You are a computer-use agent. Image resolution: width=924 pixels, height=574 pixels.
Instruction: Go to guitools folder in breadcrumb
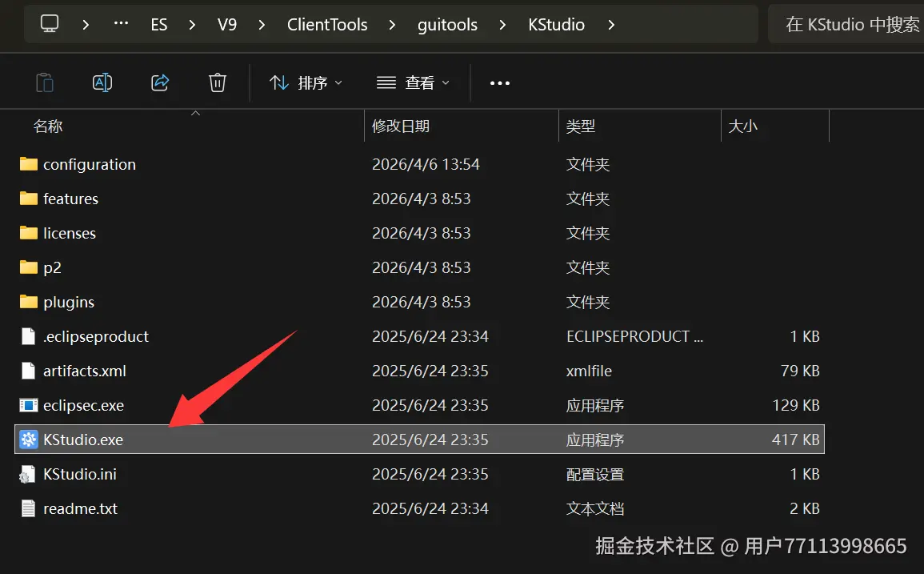pyautogui.click(x=447, y=25)
